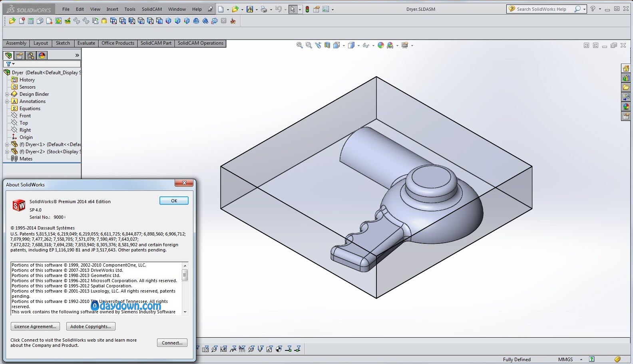Open the New document dropdown arrow
The image size is (633, 364).
coord(228,10)
